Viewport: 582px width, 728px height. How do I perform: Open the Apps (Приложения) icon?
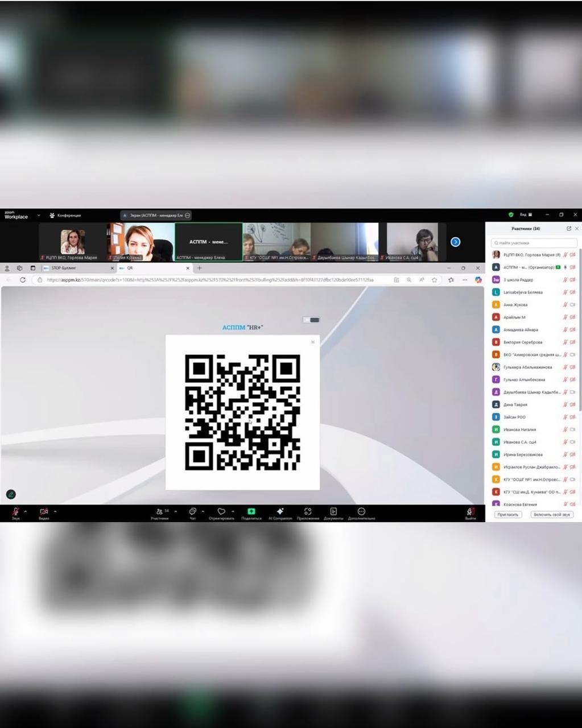point(308,512)
